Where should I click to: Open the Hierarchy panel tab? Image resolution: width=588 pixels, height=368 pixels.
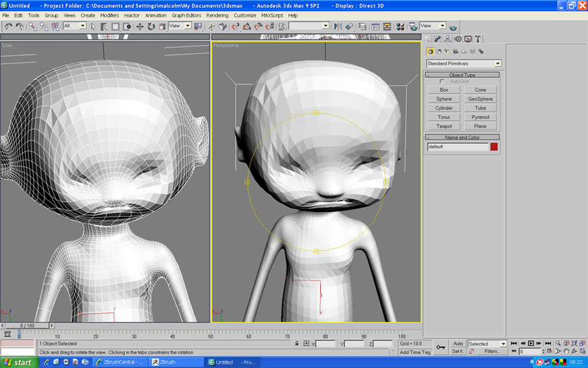[x=447, y=39]
